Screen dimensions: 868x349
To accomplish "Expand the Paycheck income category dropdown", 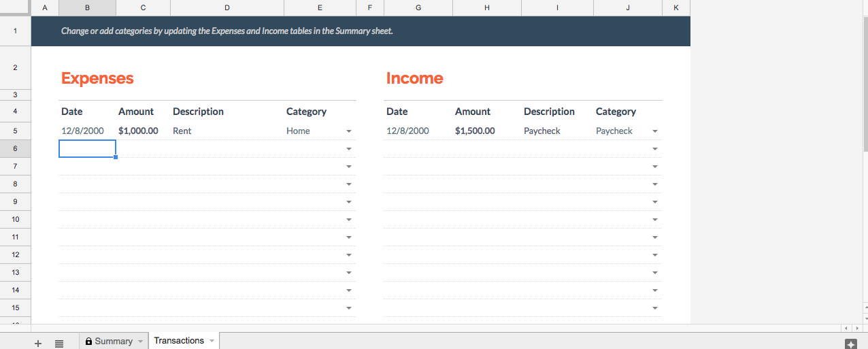I will point(655,131).
